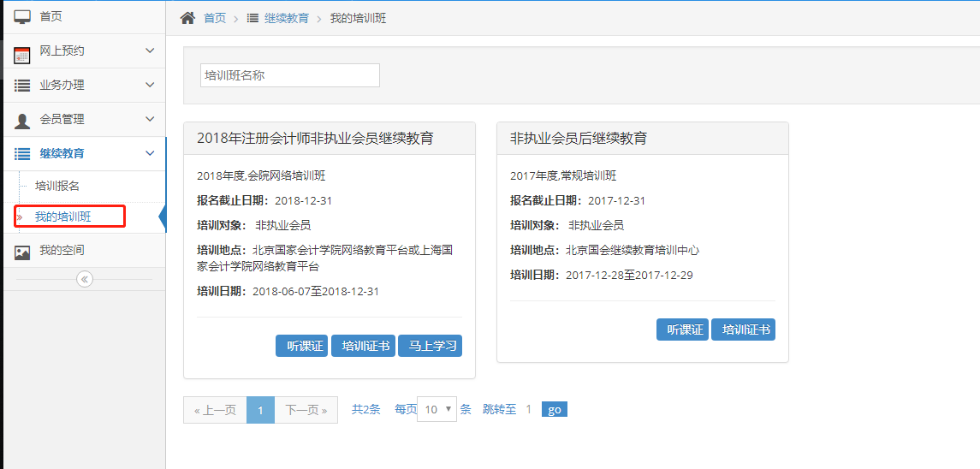
Task: Select the 我的培训班 submenu item
Action: [62, 217]
